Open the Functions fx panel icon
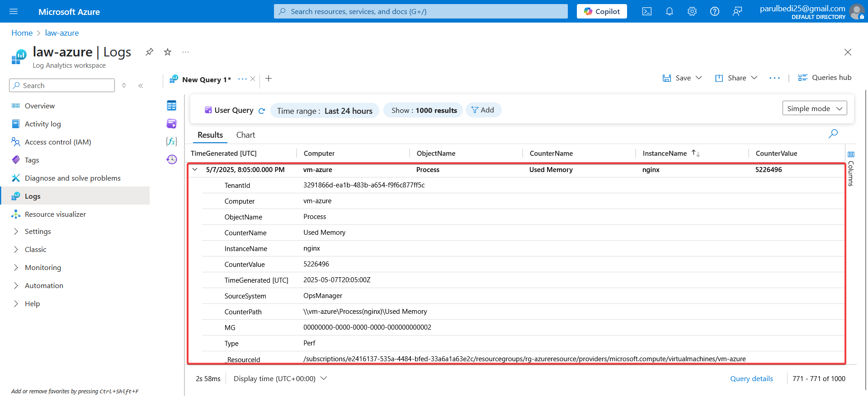 click(x=171, y=141)
